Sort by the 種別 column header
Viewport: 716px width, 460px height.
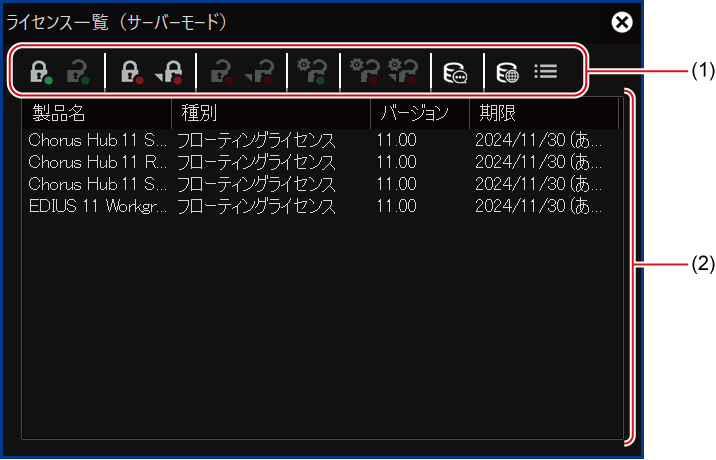point(271,113)
